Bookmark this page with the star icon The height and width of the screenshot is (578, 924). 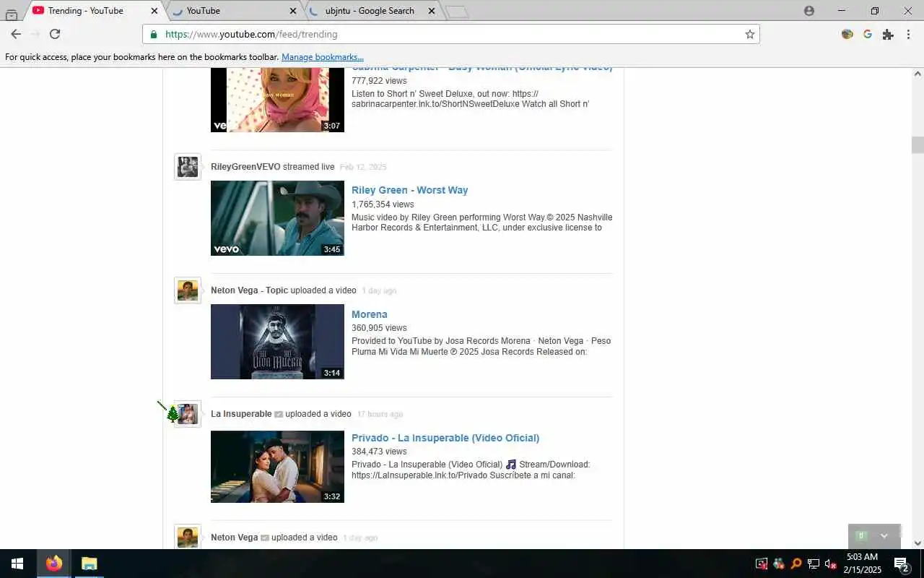point(749,34)
